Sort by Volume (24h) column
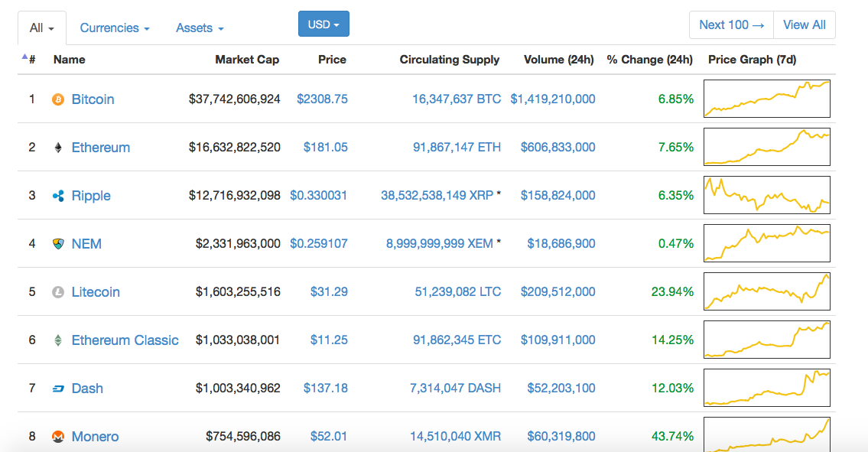Viewport: 868px width, 452px height. tap(558, 60)
